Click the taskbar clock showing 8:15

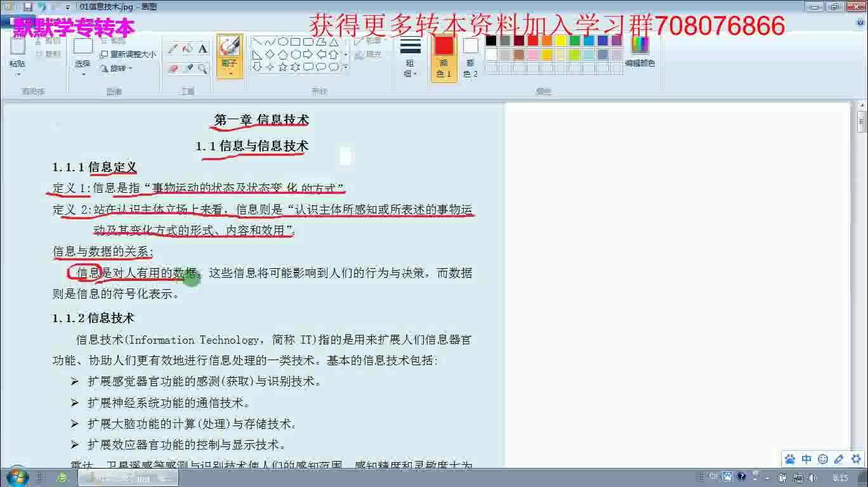tap(841, 478)
